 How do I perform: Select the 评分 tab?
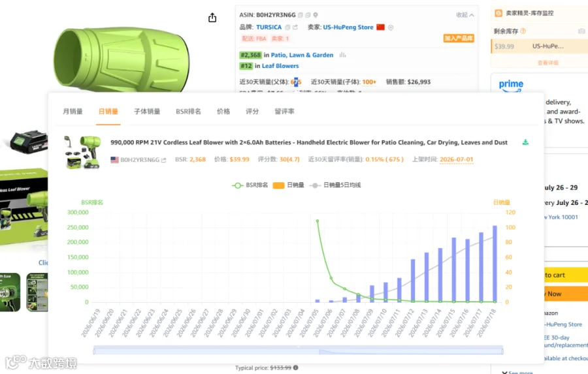click(252, 112)
